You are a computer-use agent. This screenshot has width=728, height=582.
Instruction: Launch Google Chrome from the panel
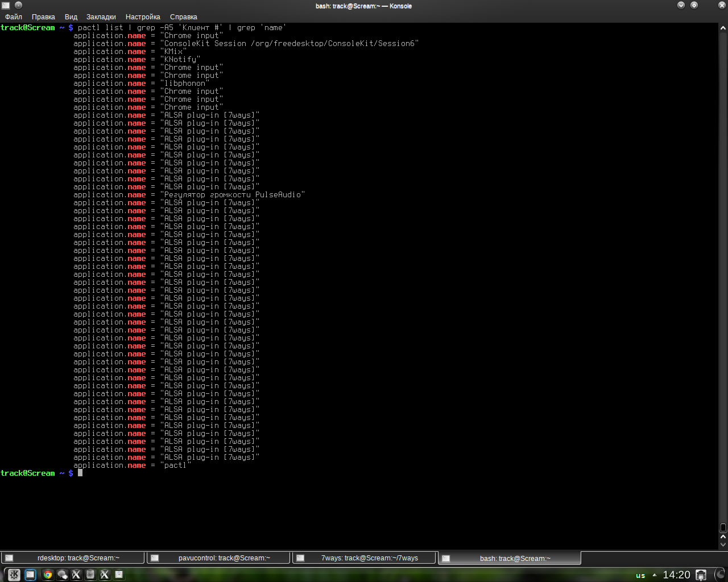[48, 575]
